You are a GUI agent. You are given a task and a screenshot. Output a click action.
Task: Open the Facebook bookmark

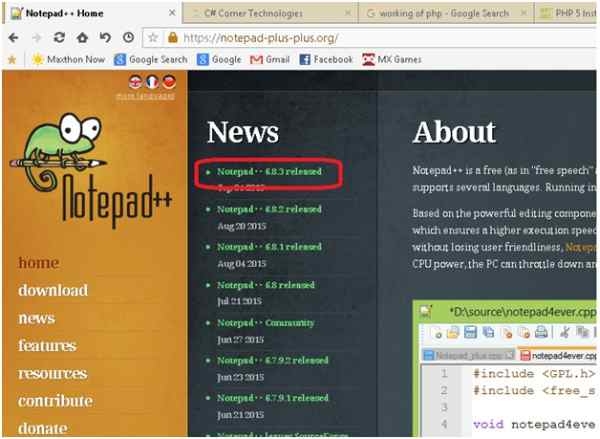tap(326, 59)
